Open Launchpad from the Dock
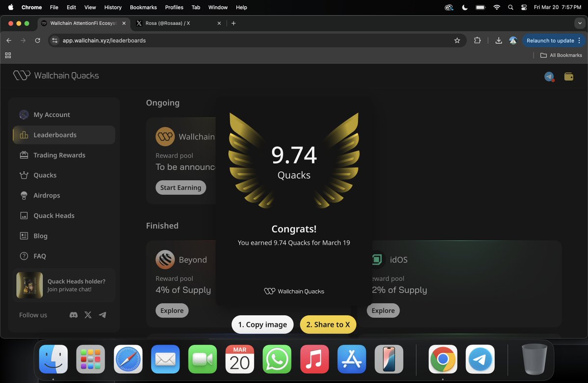Screen dimensions: 588x383 pos(90,359)
